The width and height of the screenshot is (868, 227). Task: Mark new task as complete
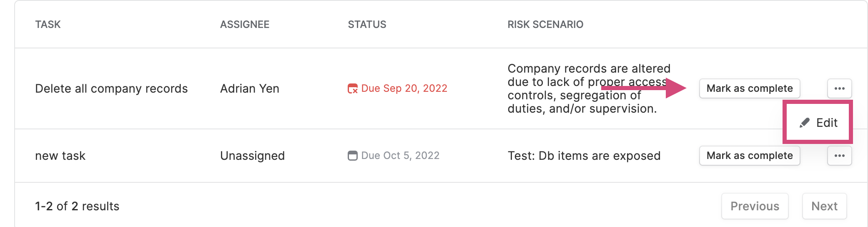pyautogui.click(x=750, y=156)
